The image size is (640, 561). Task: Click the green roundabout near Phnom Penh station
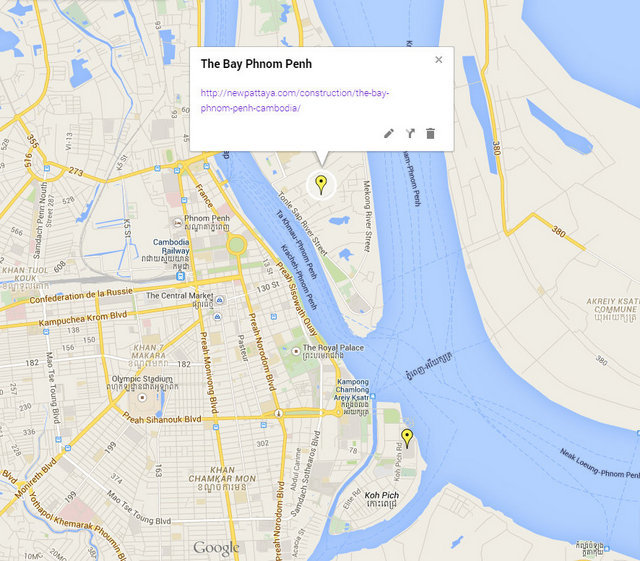tap(236, 245)
